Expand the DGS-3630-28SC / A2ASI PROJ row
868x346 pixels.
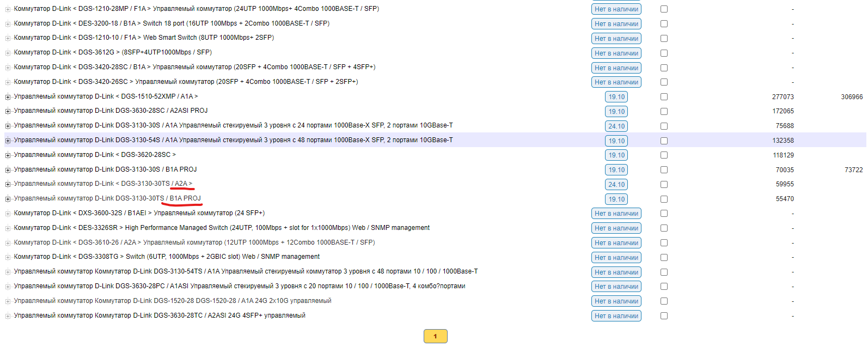[x=8, y=111]
